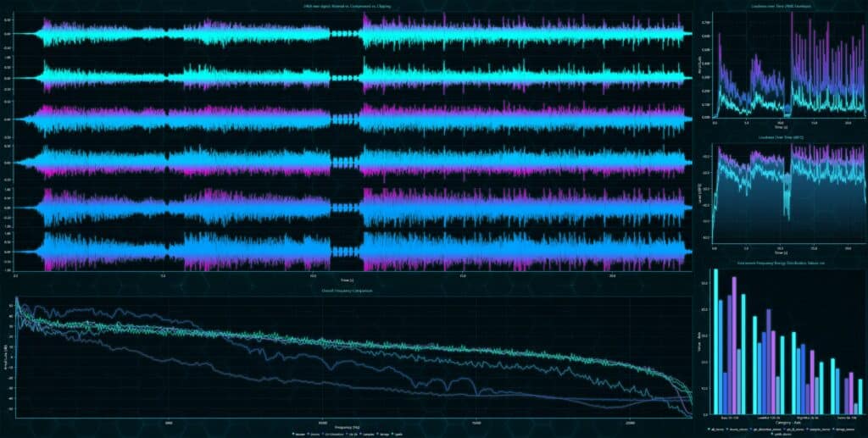Click the 10.0 tick on waveform time axis
This screenshot has height=438, width=868.
(313, 274)
